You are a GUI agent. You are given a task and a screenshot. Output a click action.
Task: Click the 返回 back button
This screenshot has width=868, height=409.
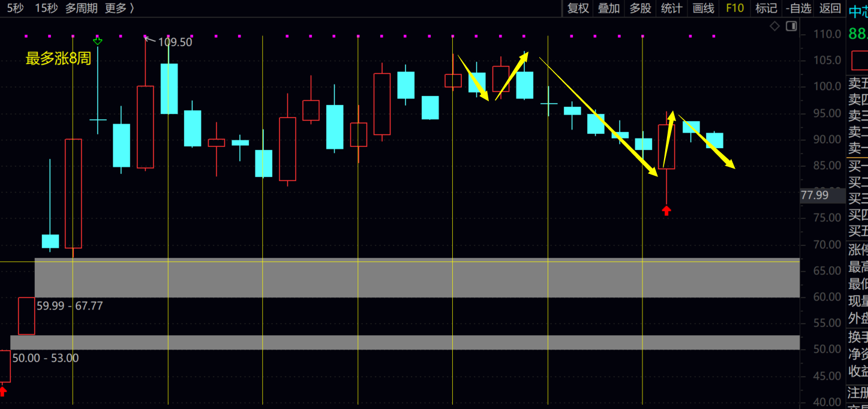pyautogui.click(x=830, y=8)
